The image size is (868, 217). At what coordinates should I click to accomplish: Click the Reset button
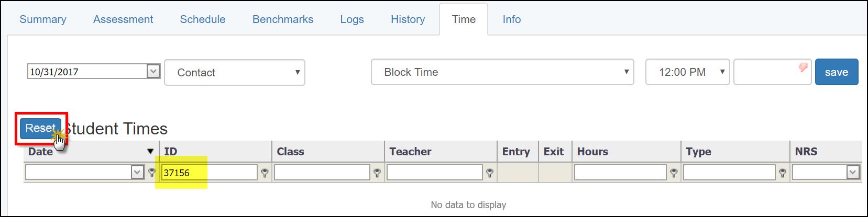(x=40, y=128)
